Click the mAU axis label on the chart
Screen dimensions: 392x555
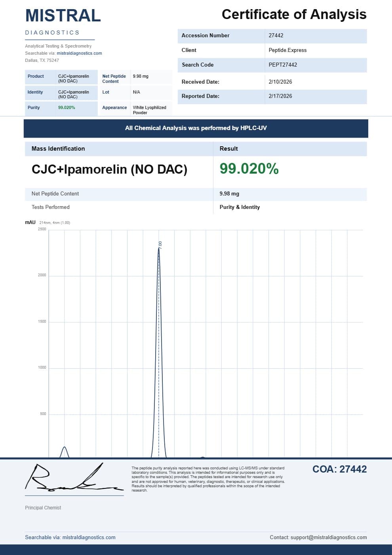click(x=30, y=222)
